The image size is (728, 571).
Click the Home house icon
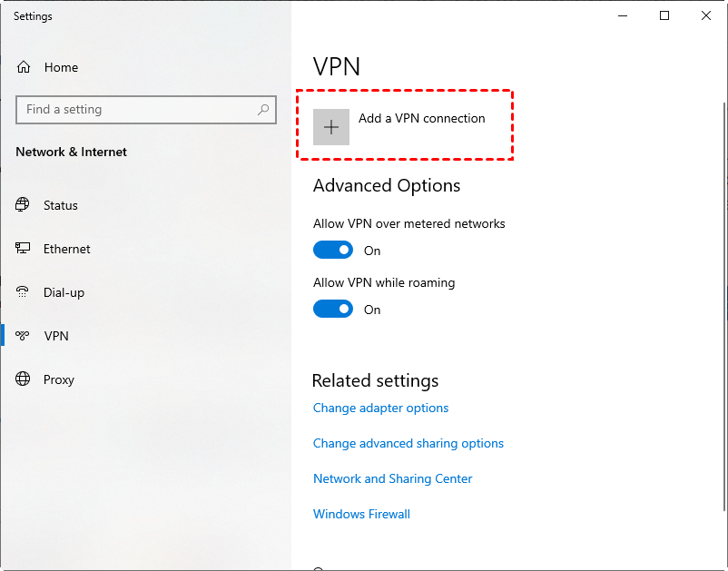[x=24, y=67]
